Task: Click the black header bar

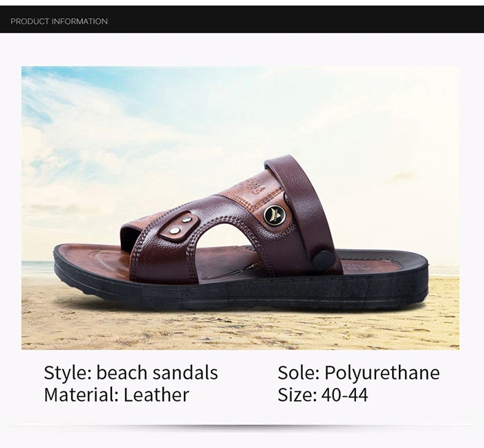Action: 242,19
